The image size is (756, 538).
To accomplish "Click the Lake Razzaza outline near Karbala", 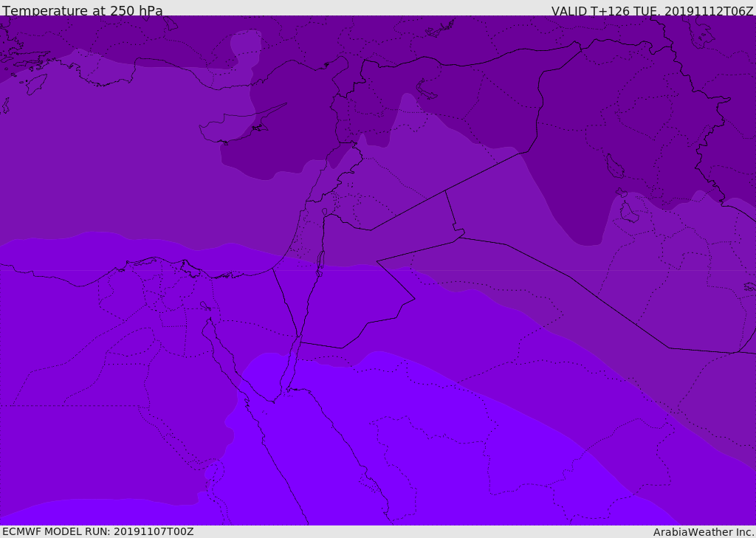I will coord(628,213).
